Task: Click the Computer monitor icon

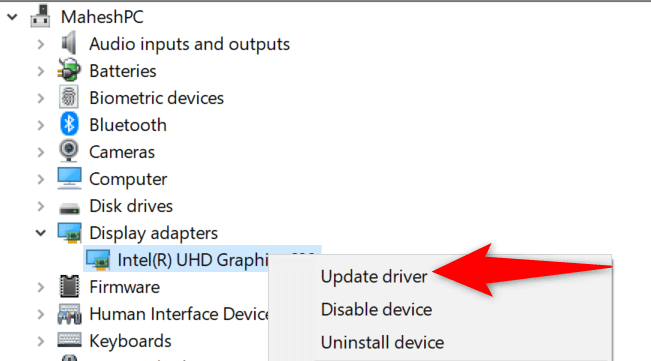Action: pyautogui.click(x=69, y=178)
